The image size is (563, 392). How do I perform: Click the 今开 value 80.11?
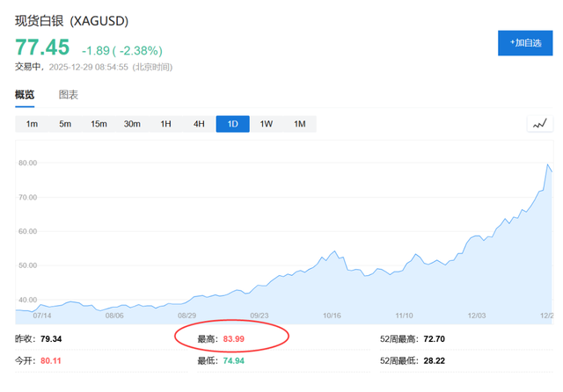pyautogui.click(x=51, y=360)
